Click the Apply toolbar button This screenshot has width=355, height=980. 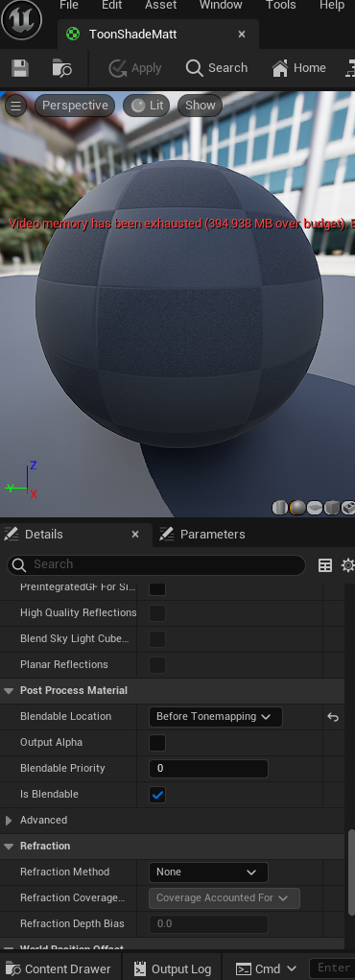pyautogui.click(x=134, y=68)
